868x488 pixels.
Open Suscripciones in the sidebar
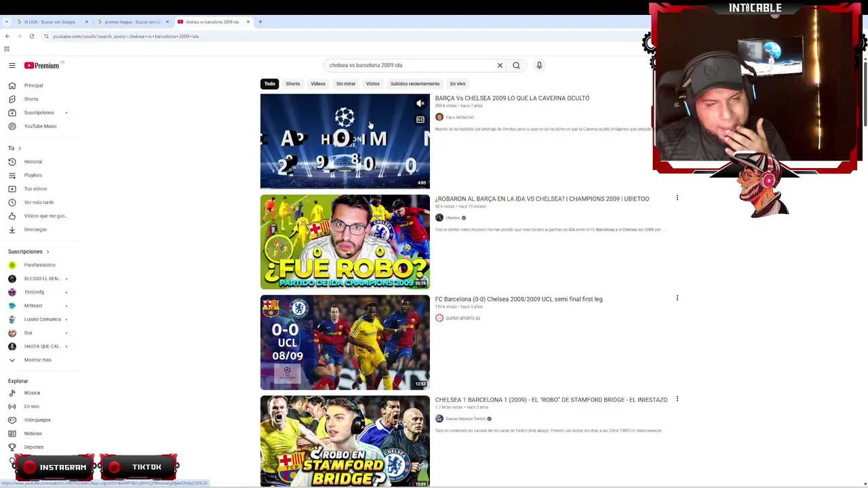(39, 113)
